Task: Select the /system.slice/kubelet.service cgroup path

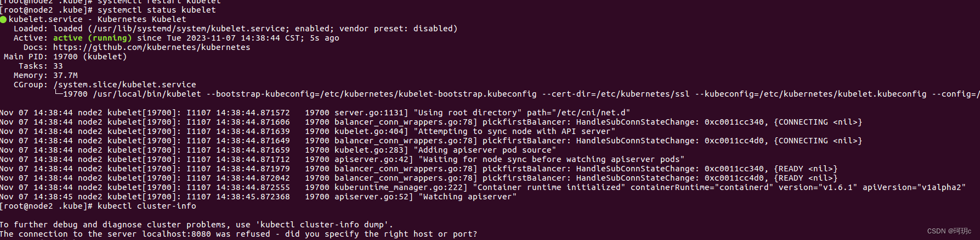Action: (x=124, y=85)
